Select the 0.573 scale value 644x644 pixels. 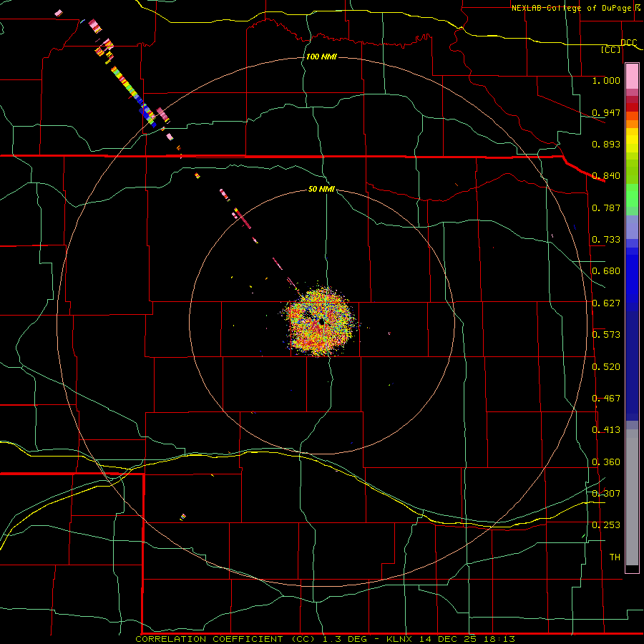click(606, 335)
